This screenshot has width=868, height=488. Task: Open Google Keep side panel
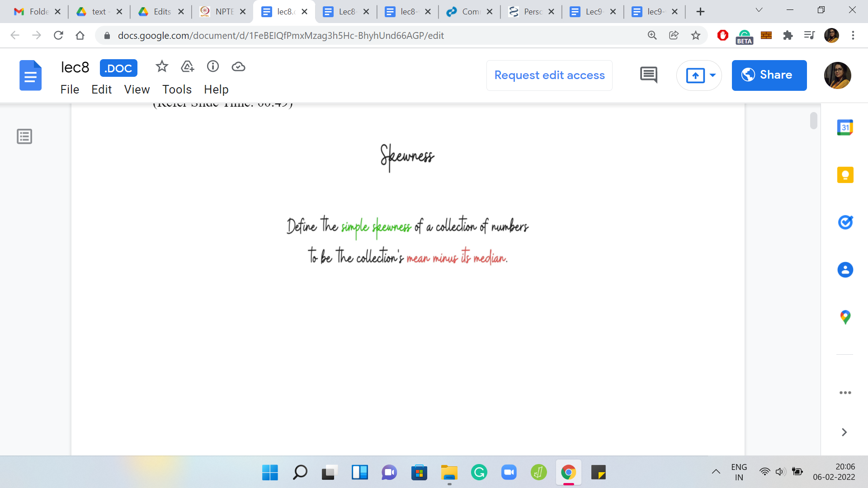845,175
